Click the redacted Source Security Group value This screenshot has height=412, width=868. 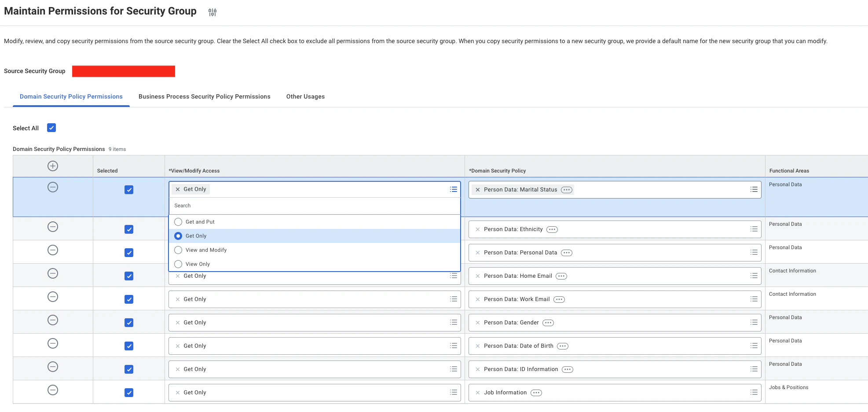point(124,71)
